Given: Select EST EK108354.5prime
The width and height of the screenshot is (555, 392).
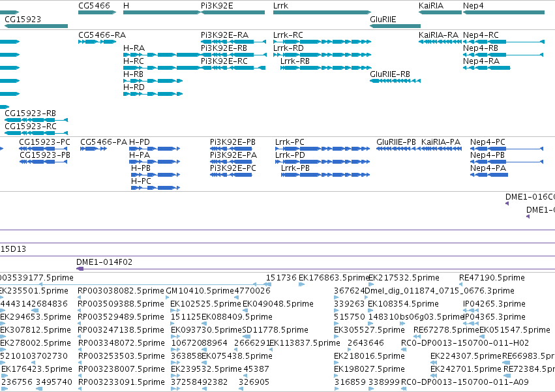Looking at the screenshot, I should coord(370,310).
